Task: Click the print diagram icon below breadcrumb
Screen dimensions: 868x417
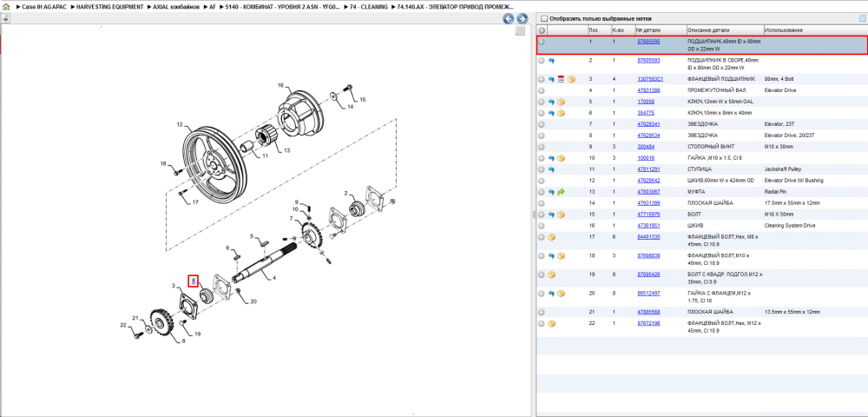Action: tap(5, 18)
